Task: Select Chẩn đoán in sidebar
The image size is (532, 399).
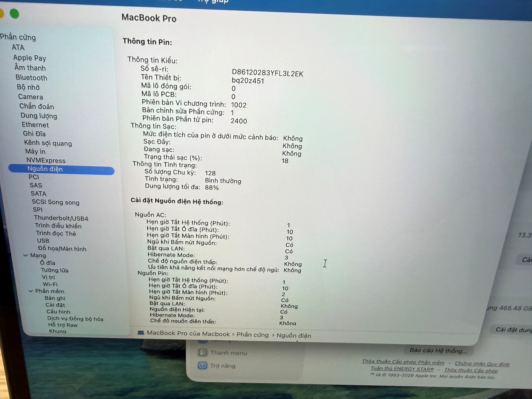Action: (x=37, y=106)
